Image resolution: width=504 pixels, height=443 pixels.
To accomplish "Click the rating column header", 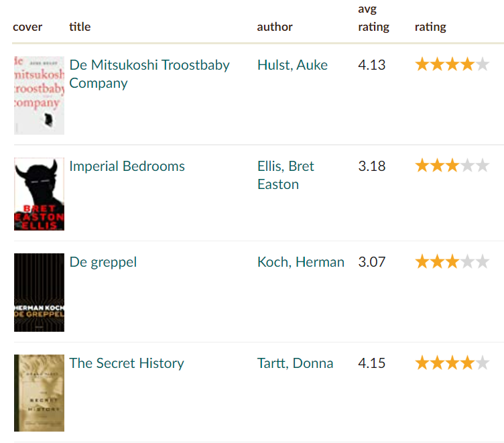I will [x=430, y=27].
